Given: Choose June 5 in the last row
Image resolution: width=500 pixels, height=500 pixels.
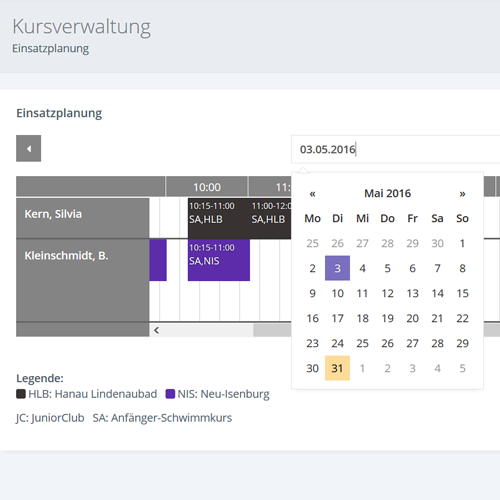Looking at the screenshot, I should [x=462, y=368].
